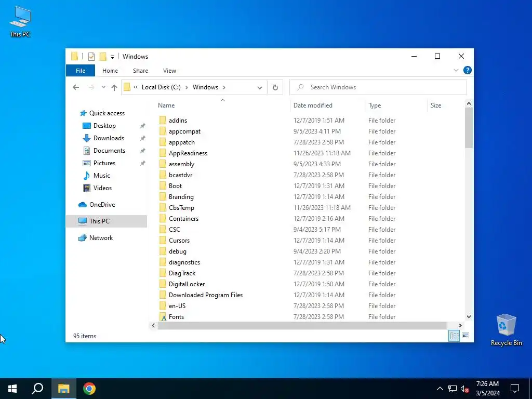Open Help with the blue question icon
532x399 pixels.
pos(467,70)
